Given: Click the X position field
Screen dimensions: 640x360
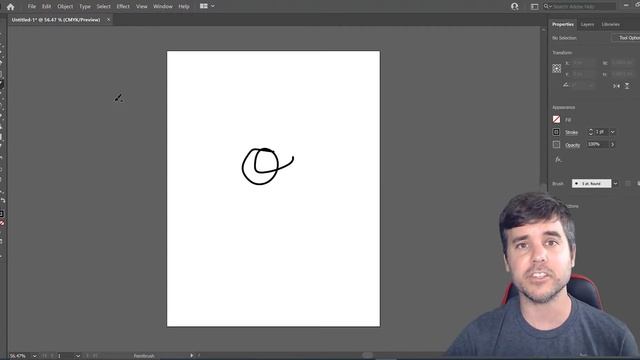Looking at the screenshot, I should (x=583, y=63).
